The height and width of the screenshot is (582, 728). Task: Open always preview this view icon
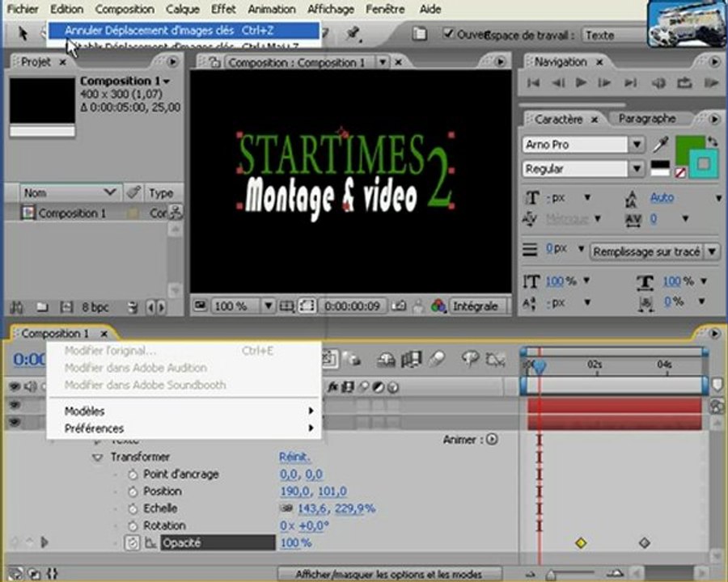(200, 306)
